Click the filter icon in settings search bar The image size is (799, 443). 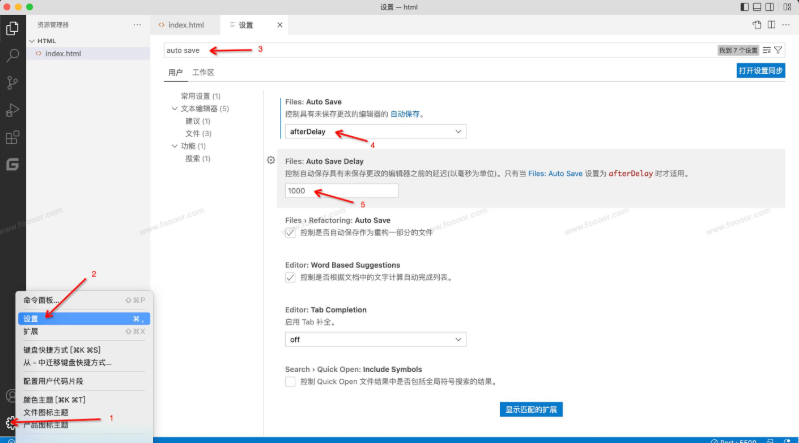(778, 49)
